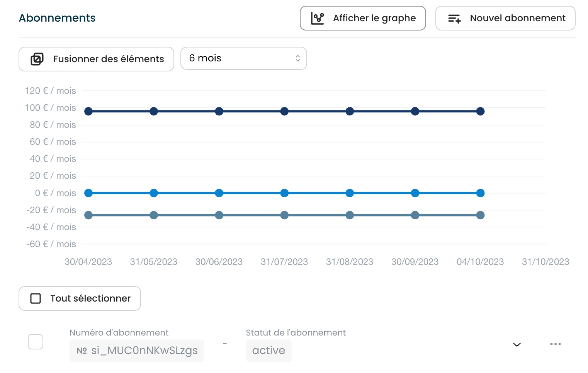Viewport: 588px width, 373px height.
Task: Open the 6 mois period dropdown
Action: pyautogui.click(x=243, y=58)
